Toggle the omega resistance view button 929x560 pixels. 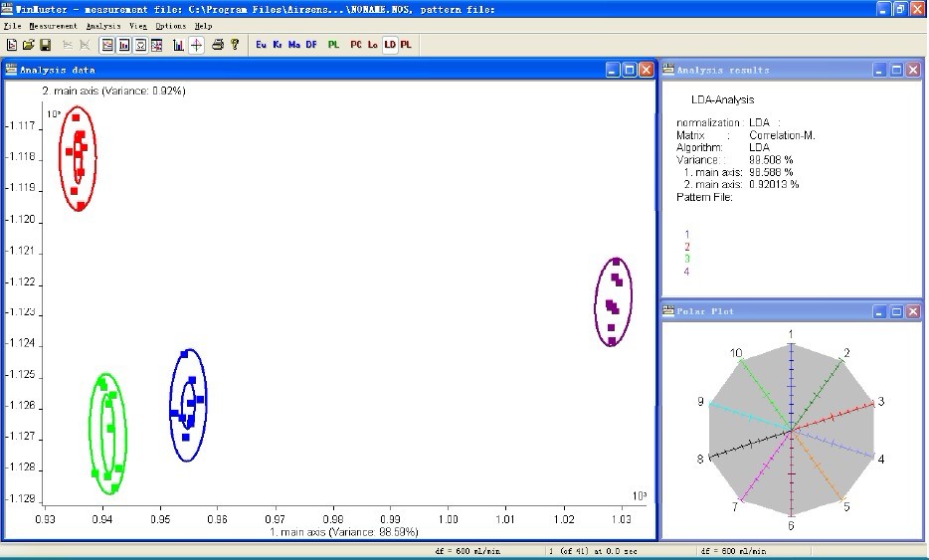pyautogui.click(x=140, y=45)
